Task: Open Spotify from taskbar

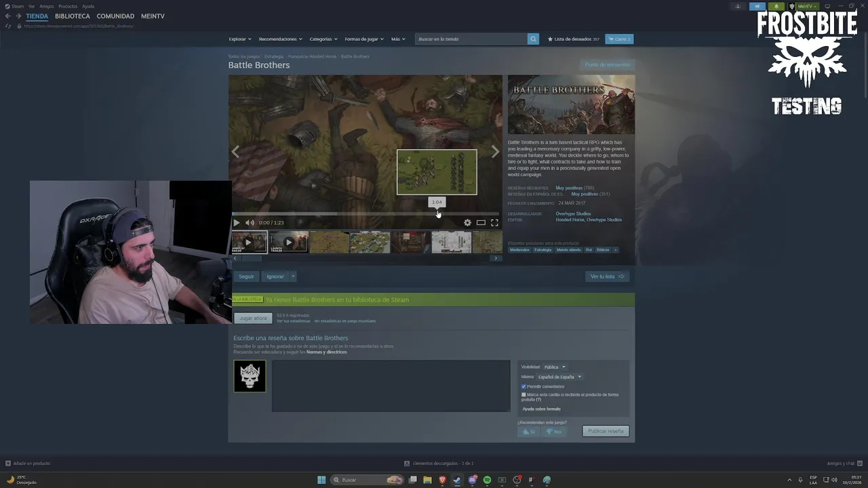Action: coord(487,480)
